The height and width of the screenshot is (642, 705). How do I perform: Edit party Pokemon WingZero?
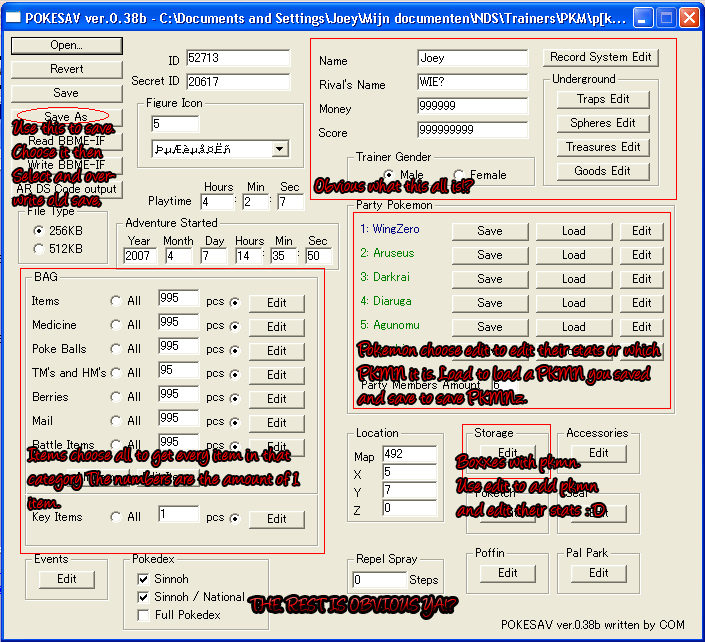(641, 231)
